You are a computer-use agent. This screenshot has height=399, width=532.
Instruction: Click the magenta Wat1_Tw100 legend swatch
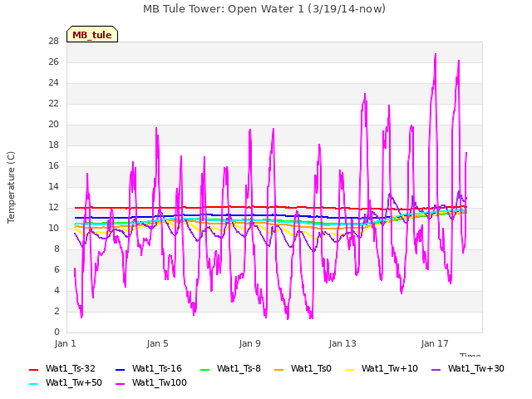point(120,384)
